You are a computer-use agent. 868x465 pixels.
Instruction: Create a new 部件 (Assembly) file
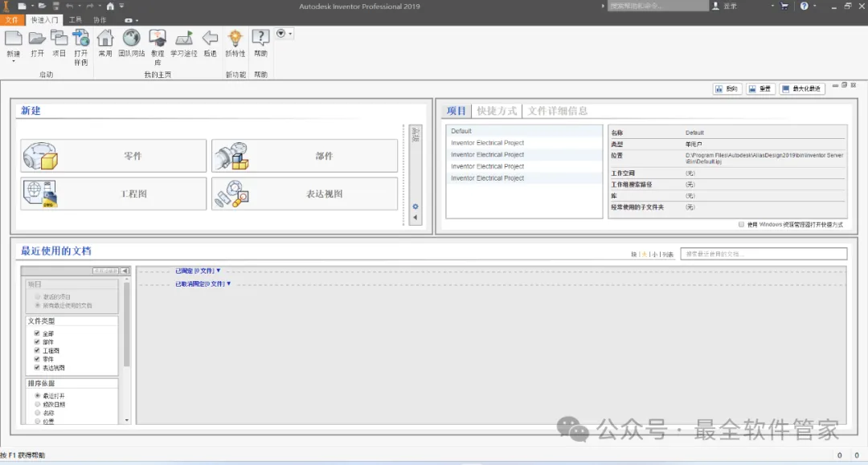click(305, 156)
